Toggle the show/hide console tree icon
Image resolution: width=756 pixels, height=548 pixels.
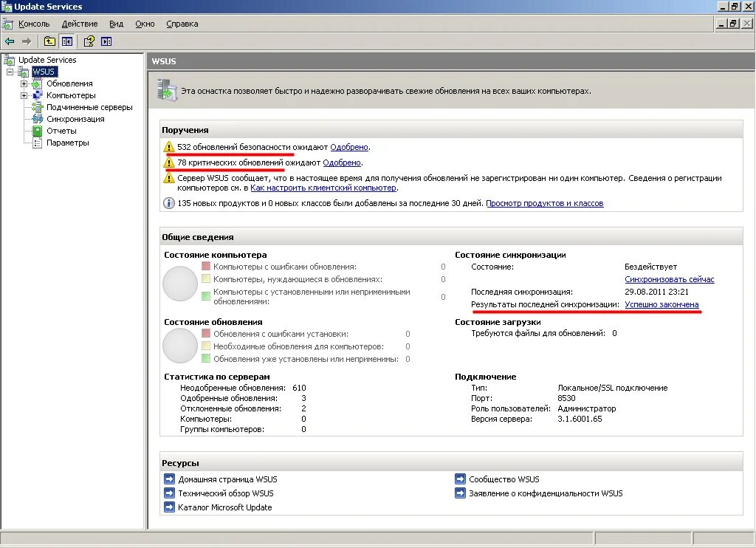click(67, 41)
